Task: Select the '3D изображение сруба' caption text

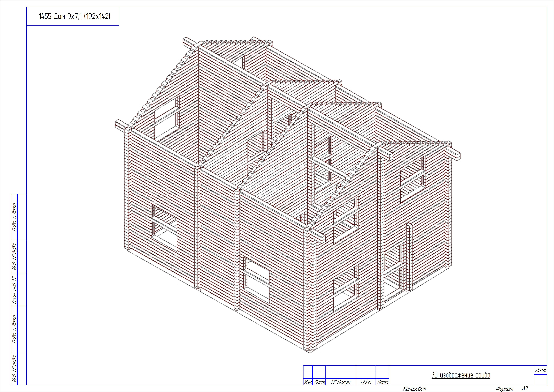Action: [x=461, y=375]
